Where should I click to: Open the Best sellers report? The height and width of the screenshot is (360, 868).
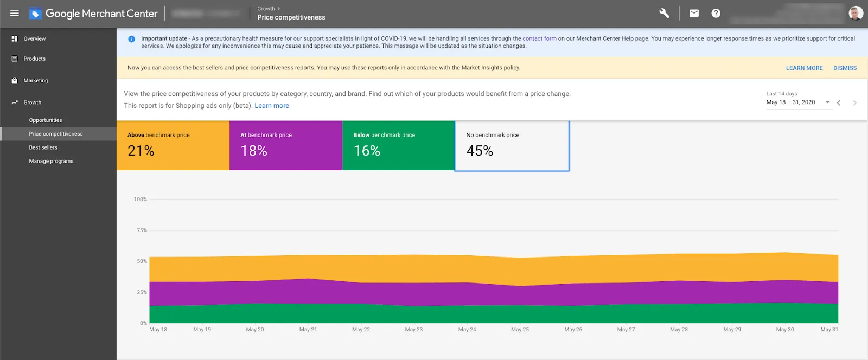pyautogui.click(x=43, y=147)
